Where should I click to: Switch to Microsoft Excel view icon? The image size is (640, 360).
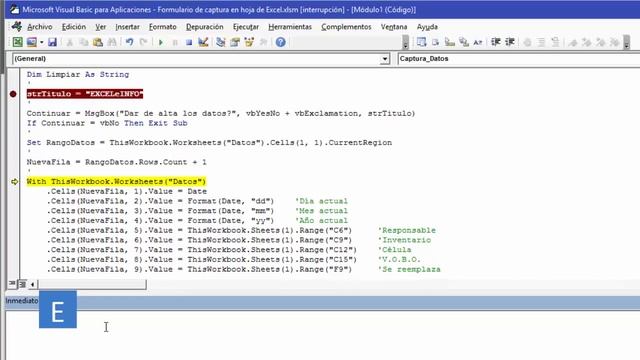coord(18,42)
